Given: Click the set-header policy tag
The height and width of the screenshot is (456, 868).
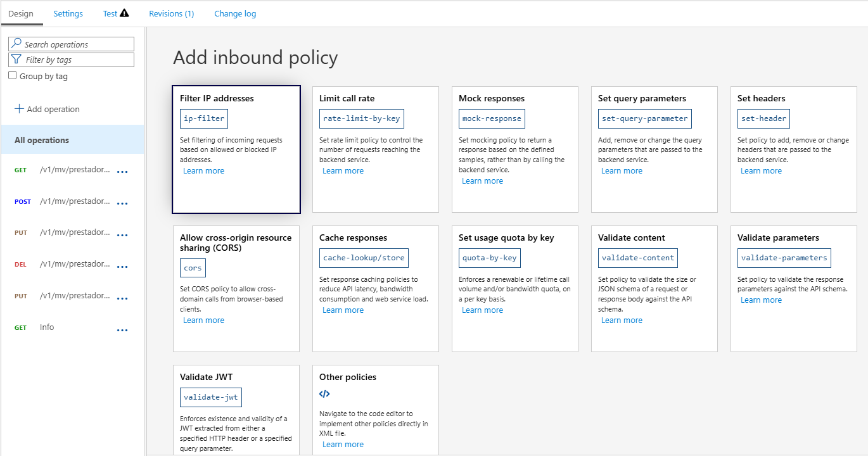Looking at the screenshot, I should click(763, 118).
